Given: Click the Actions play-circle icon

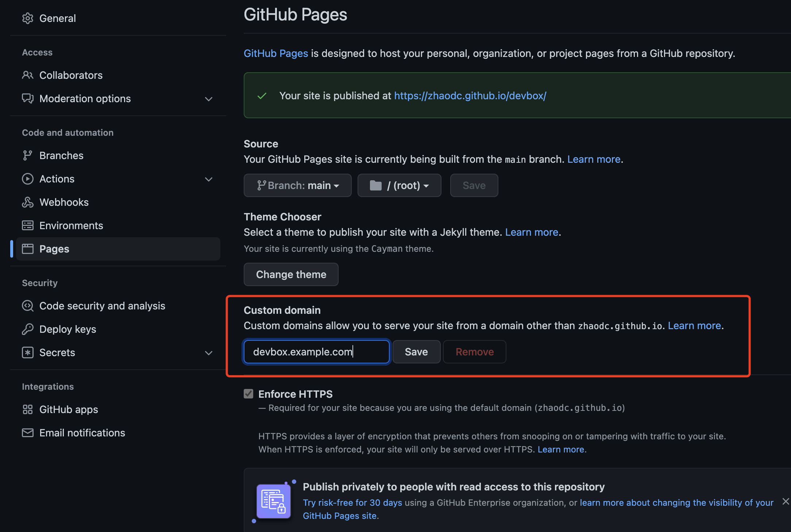Looking at the screenshot, I should pyautogui.click(x=28, y=179).
